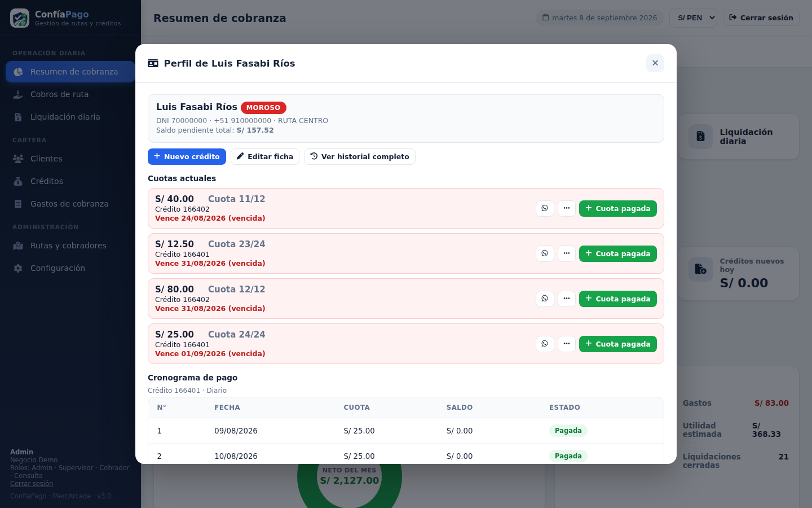This screenshot has height=508, width=812.
Task: Open Configuración in sidebar
Action: point(70,268)
